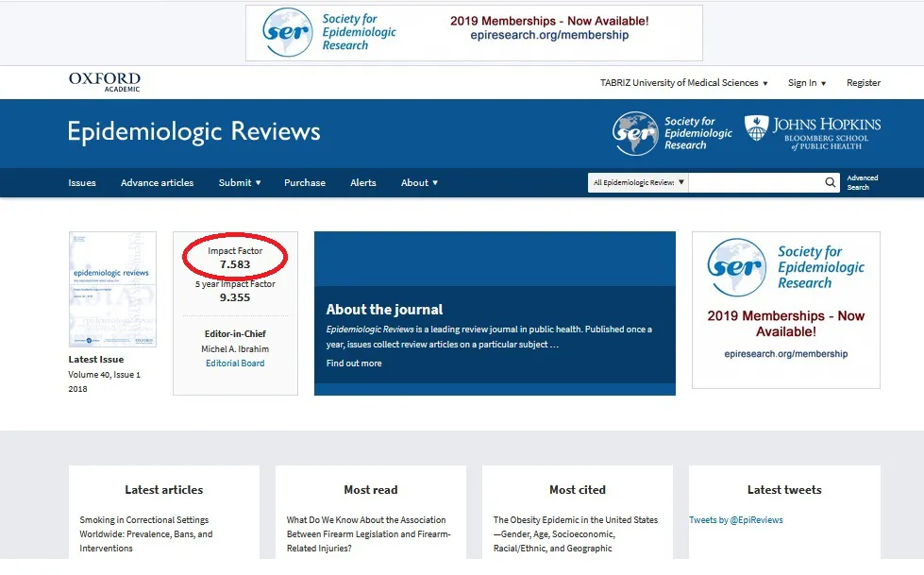Open the Advanced Search link
The height and width of the screenshot is (575, 924).
click(x=862, y=183)
